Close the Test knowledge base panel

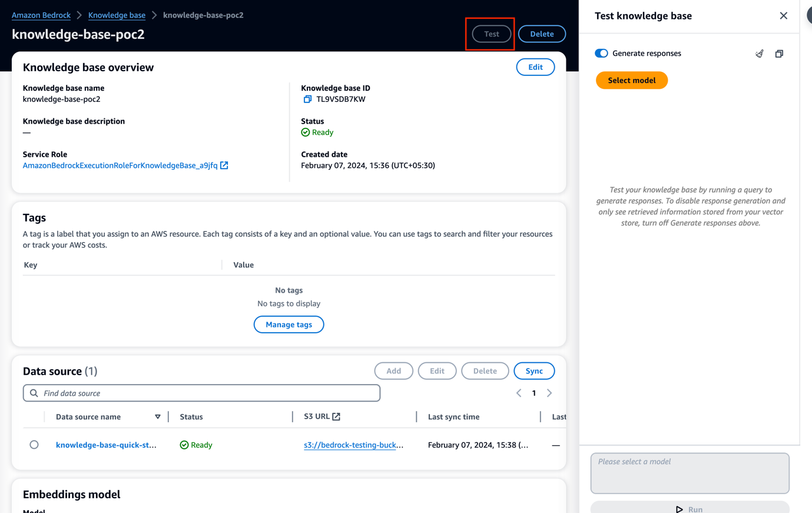[783, 16]
